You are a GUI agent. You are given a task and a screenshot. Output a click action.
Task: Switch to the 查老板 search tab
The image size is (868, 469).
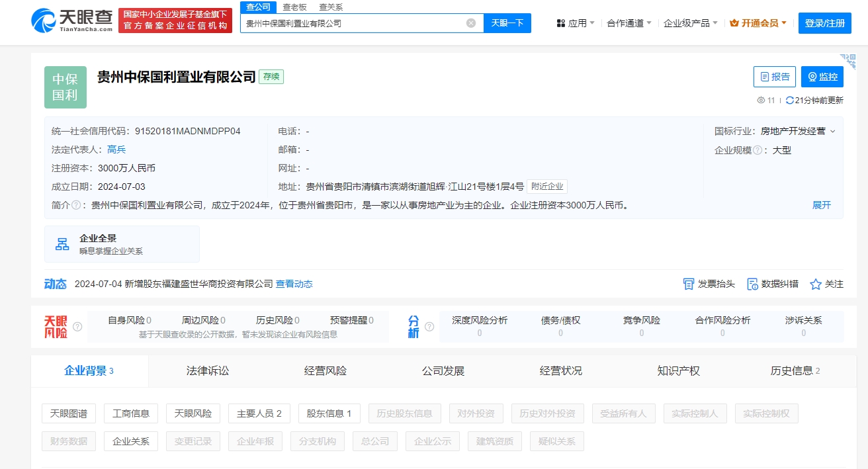(294, 7)
